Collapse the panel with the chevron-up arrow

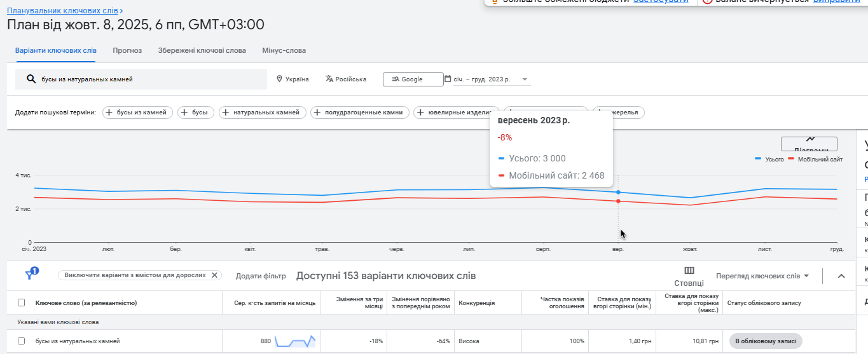coord(841,276)
